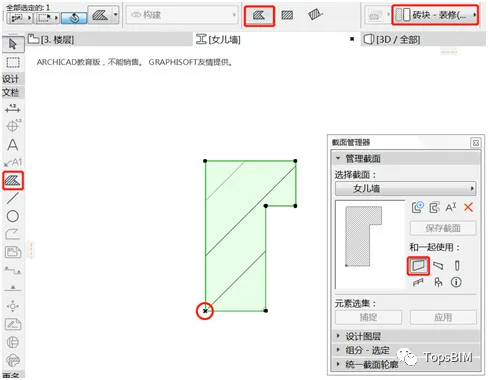Choose cover fill category in info box
This screenshot has height=380, width=488.
pos(315,15)
